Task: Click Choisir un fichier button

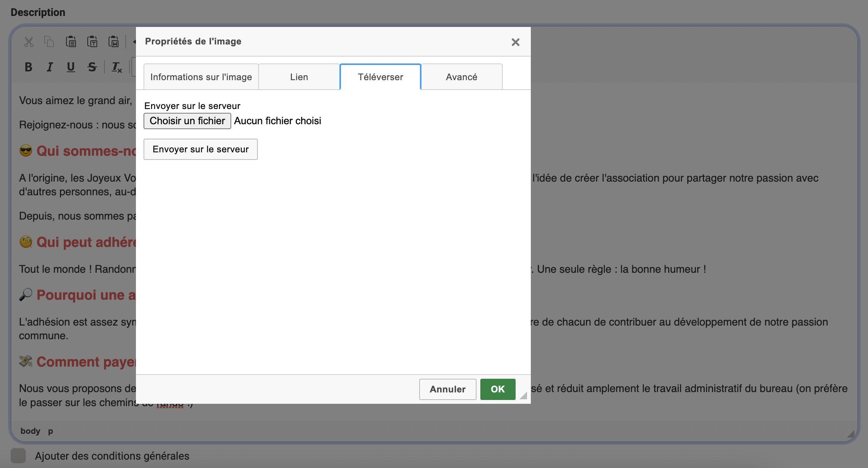Action: (x=187, y=121)
